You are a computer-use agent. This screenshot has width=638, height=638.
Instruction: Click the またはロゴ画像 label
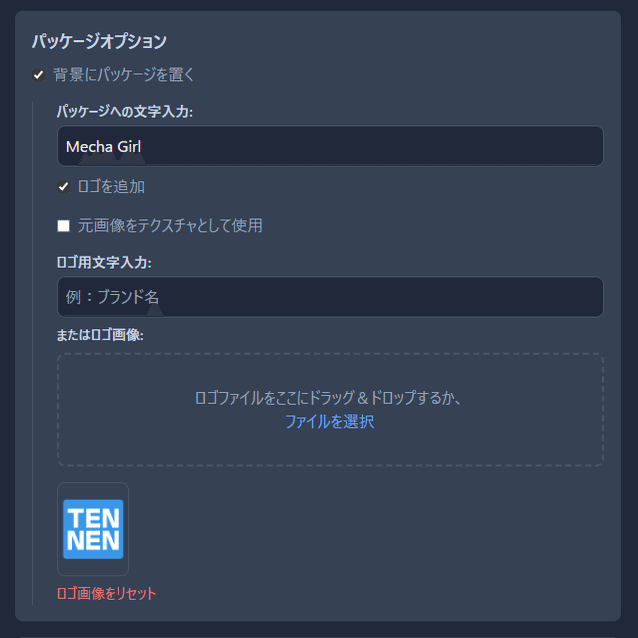click(100, 335)
